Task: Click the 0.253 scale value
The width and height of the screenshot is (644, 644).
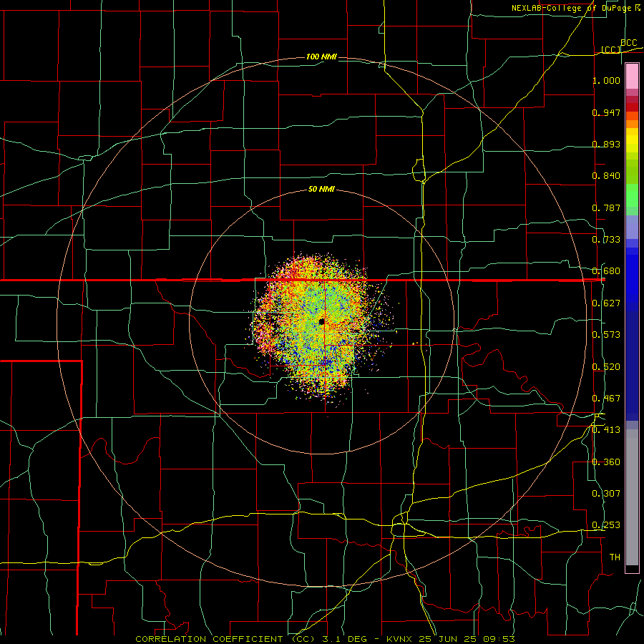Action: [x=606, y=525]
